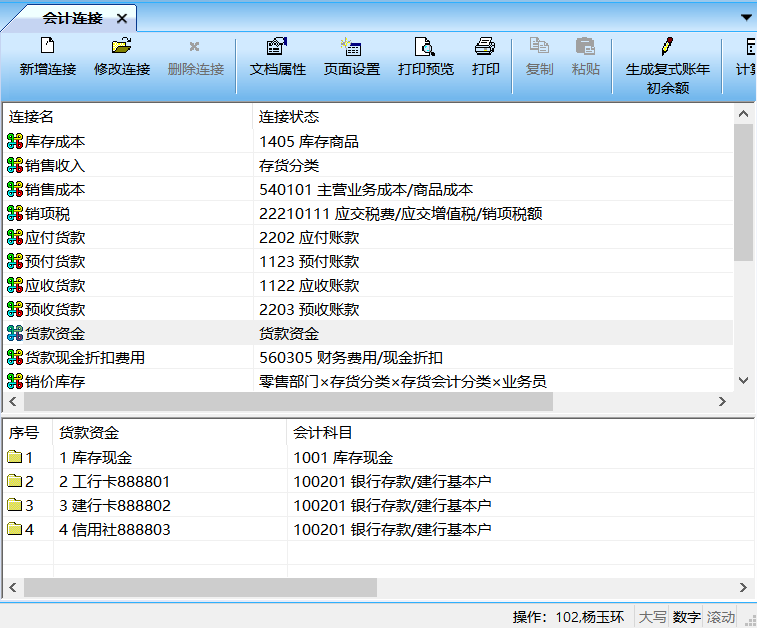Viewport: 757px width, 628px height.
Task: Click folder icon of row 3 建行卡888802
Action: (x=15, y=505)
